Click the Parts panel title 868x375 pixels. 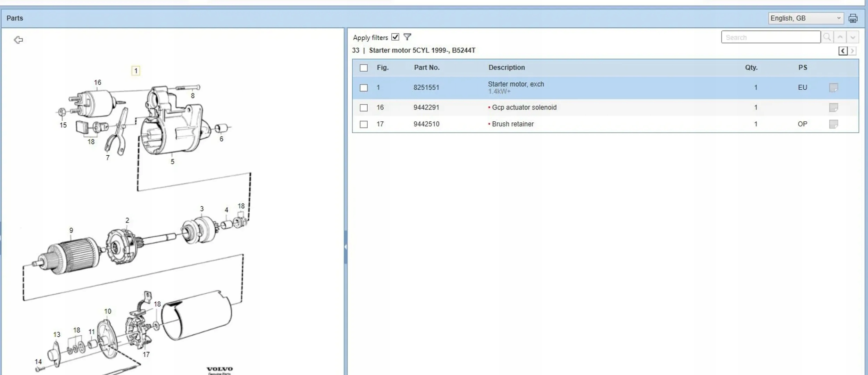point(15,18)
